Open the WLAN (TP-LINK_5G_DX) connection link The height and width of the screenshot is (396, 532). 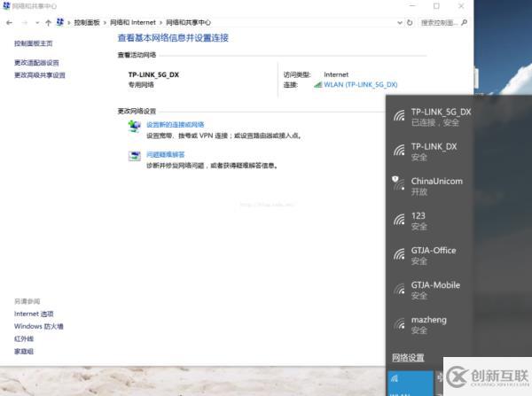click(360, 84)
